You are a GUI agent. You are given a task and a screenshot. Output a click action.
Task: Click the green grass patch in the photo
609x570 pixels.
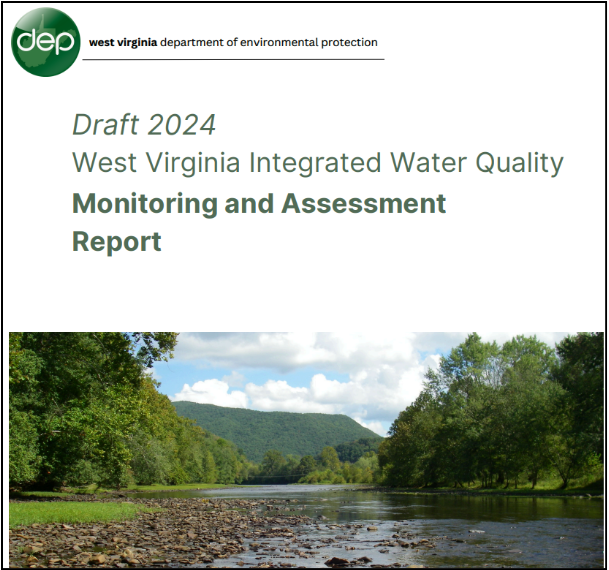[60, 511]
